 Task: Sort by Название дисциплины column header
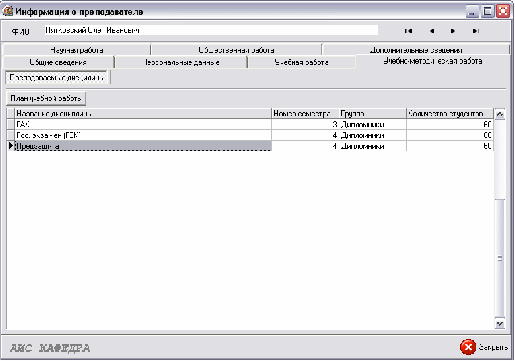coord(143,114)
